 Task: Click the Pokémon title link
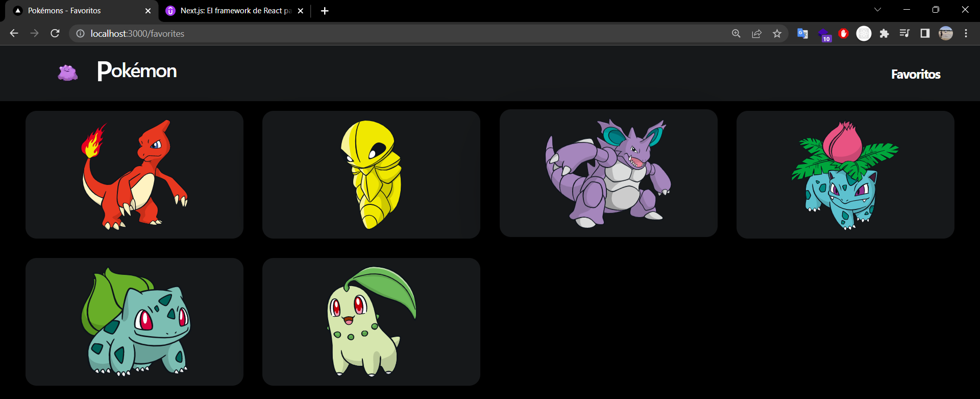pyautogui.click(x=137, y=71)
